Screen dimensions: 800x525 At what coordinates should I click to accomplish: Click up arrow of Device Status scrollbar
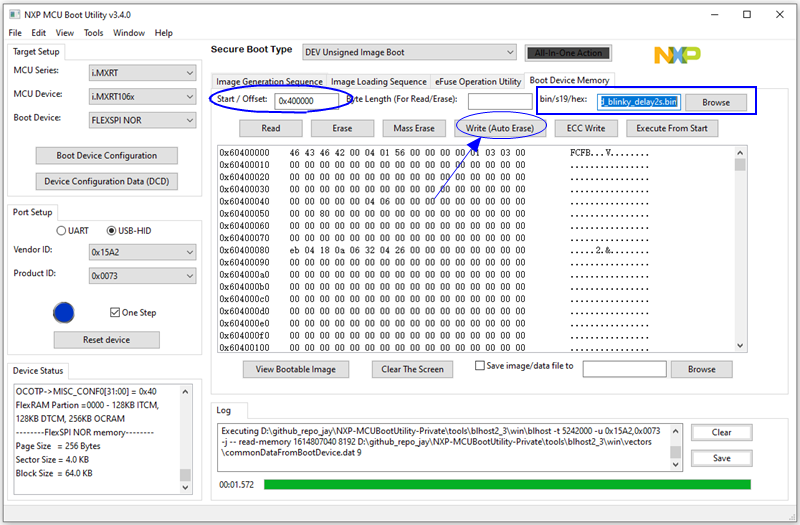[185, 392]
